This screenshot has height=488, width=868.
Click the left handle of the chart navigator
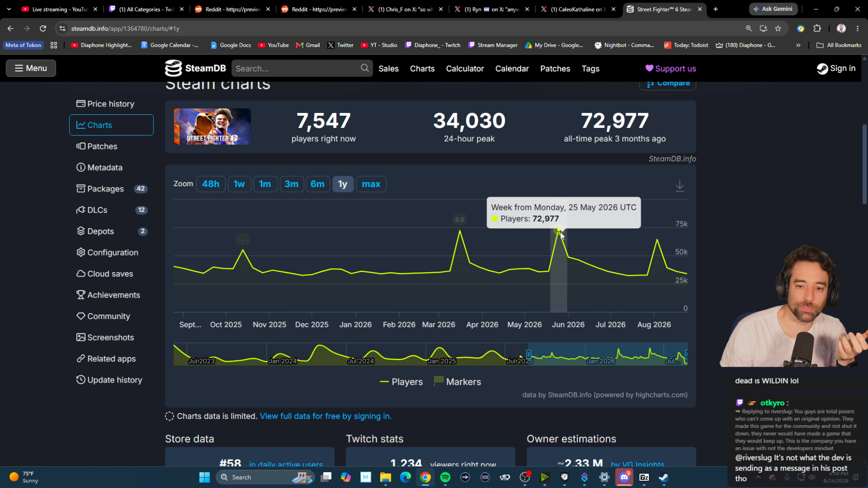click(529, 354)
